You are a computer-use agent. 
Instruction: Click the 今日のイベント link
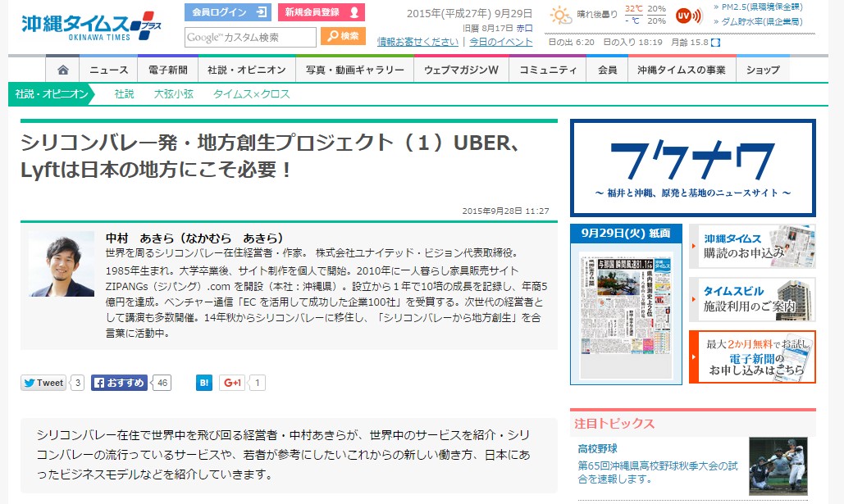coord(501,42)
